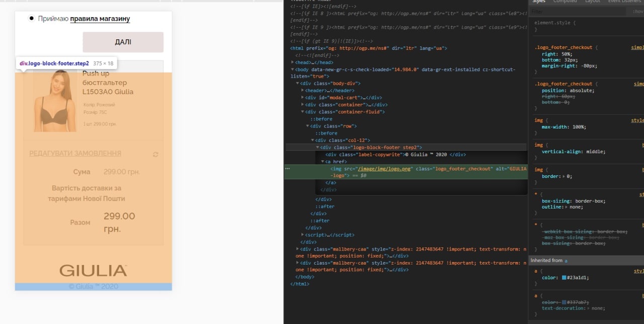
Task: Expand the outline: none shorthand arrow
Action: 567,207
